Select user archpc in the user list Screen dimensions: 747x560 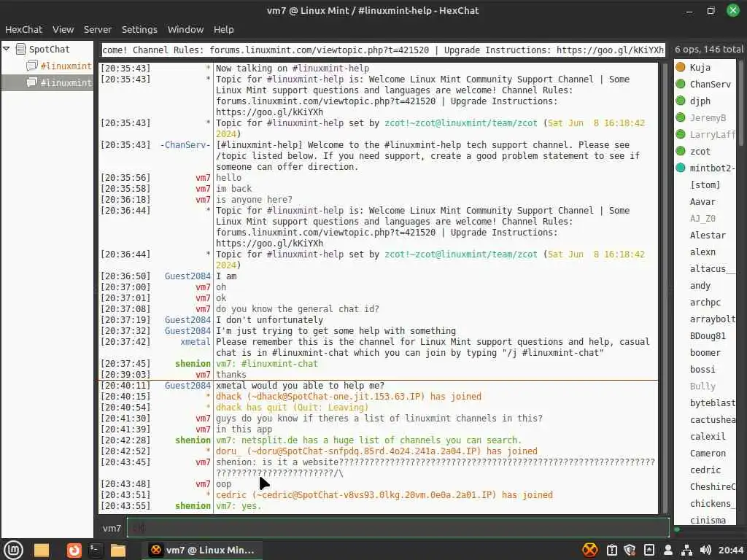705,302
